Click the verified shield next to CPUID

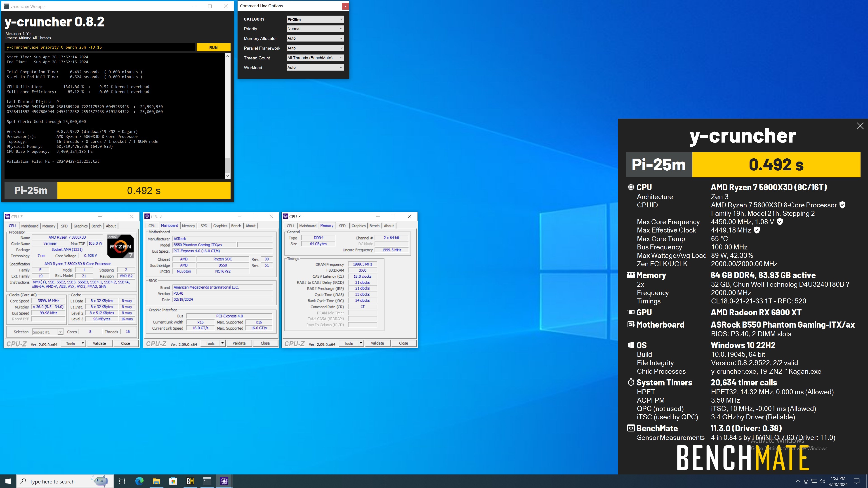click(x=842, y=205)
